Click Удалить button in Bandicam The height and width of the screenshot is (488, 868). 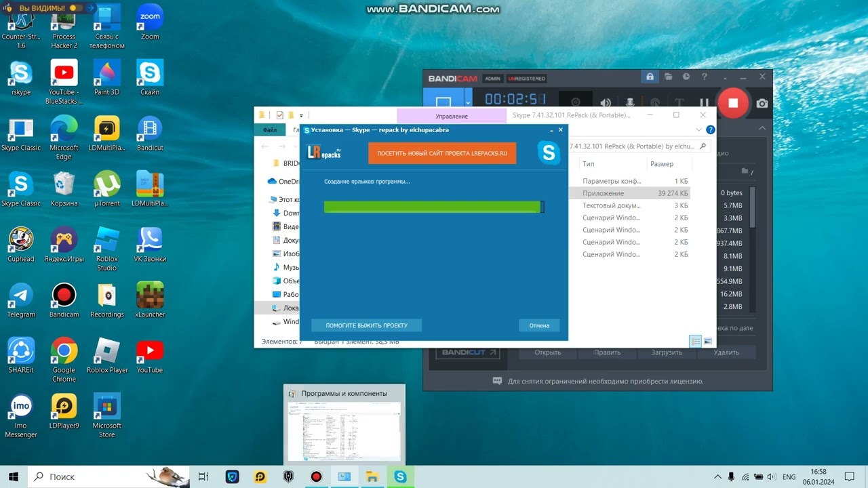(726, 352)
